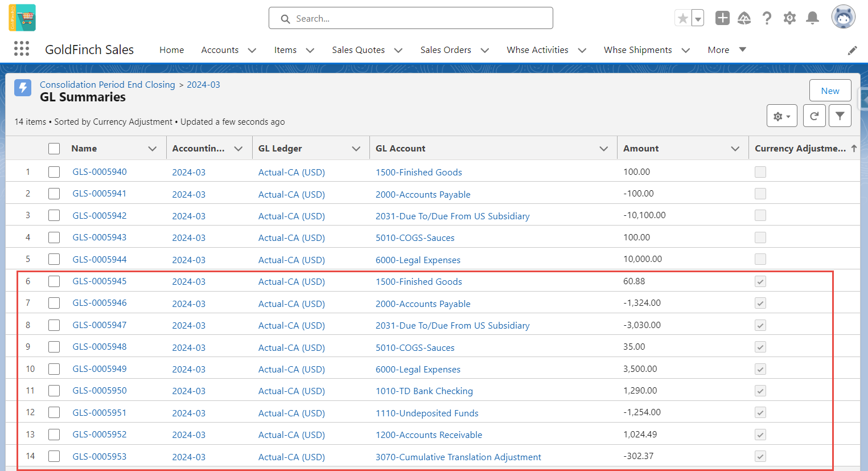Click the amount 1,024.49 cell
Viewport: 868px width, 471px height.
(x=640, y=434)
